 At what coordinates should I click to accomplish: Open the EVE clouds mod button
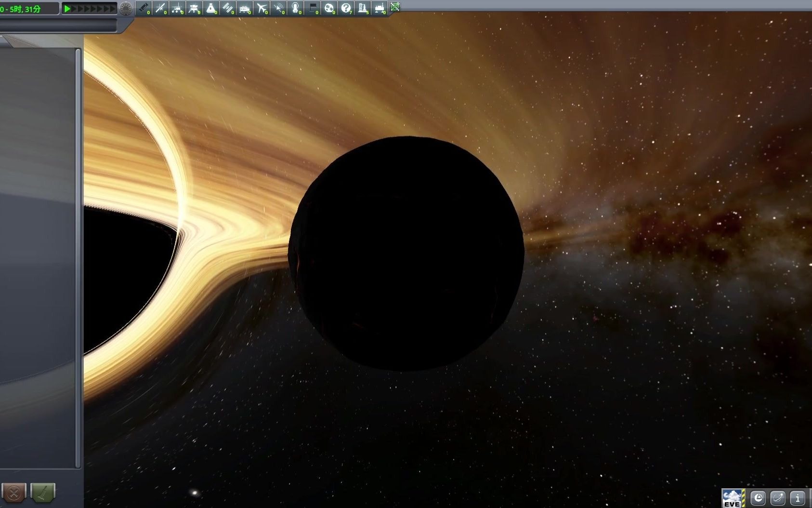[733, 498]
